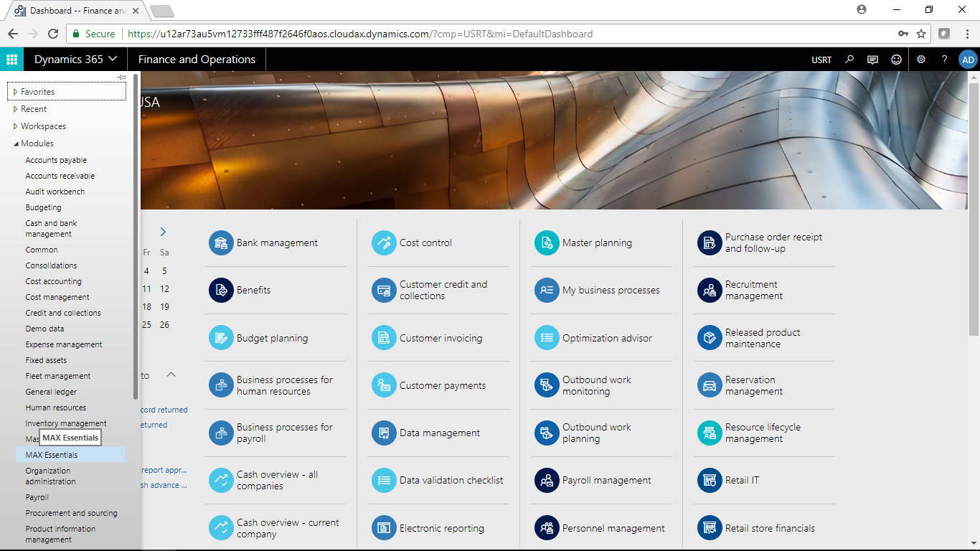Open Cash overview - current company tile
Image resolution: width=980 pixels, height=551 pixels.
click(x=276, y=528)
